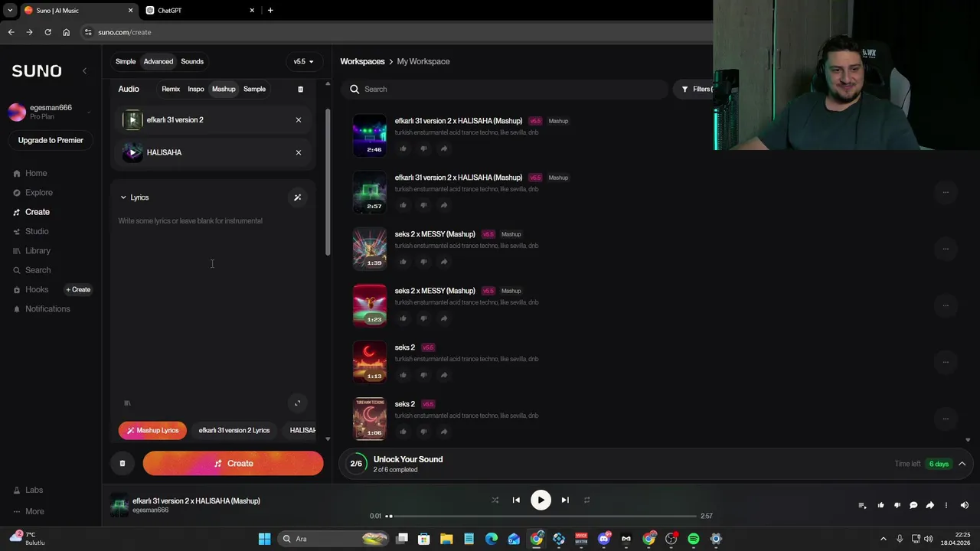Screen dimensions: 980x551
Task: Open the Filters menu
Action: pos(694,90)
